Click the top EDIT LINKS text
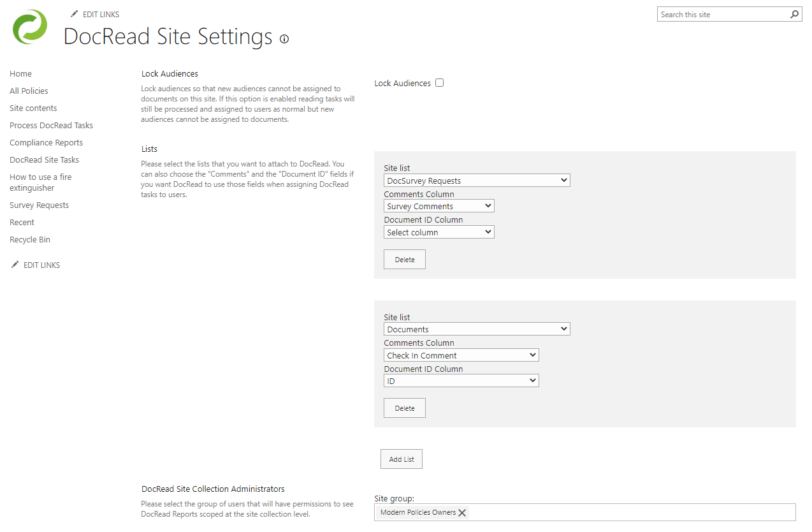 click(101, 14)
